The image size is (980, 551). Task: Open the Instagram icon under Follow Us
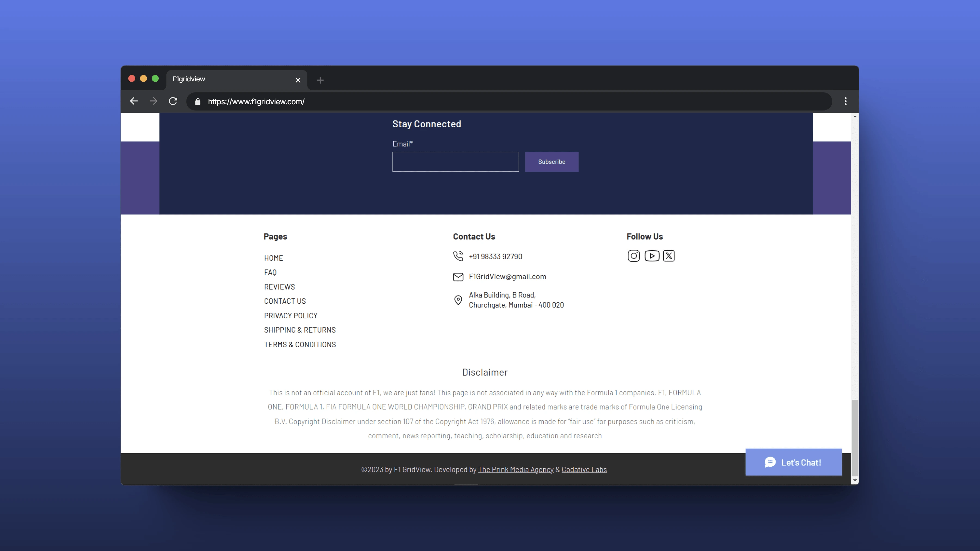click(633, 256)
